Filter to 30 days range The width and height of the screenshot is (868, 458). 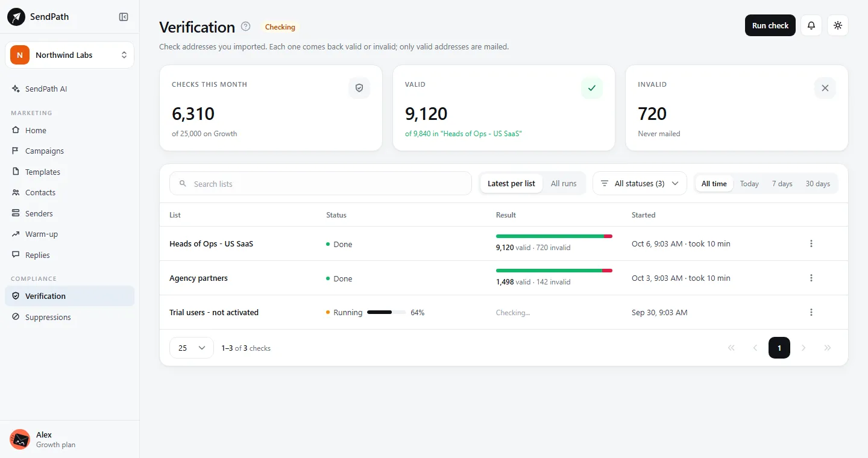(817, 183)
